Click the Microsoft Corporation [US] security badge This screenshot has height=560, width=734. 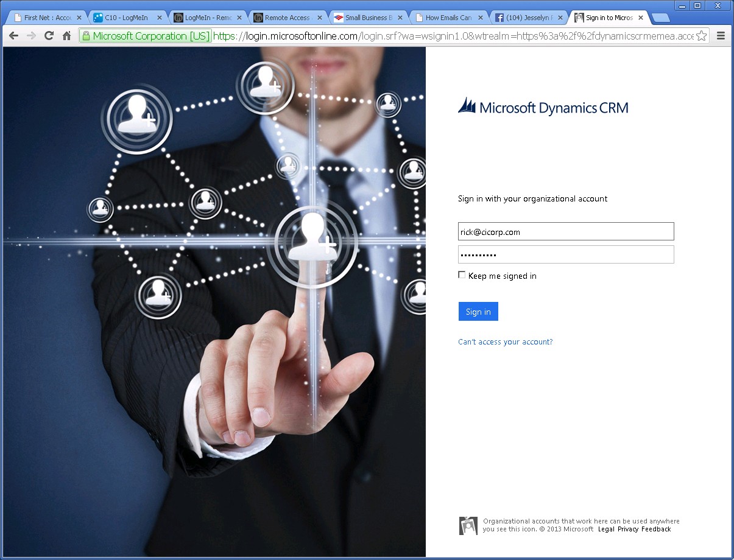point(146,36)
